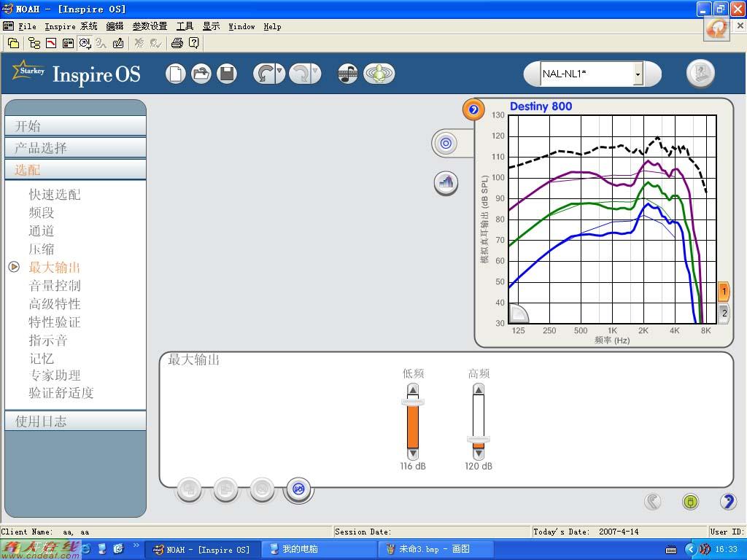The height and width of the screenshot is (560, 747).
Task: Click the question mark help icon in NOAH toolbar
Action: click(x=193, y=43)
